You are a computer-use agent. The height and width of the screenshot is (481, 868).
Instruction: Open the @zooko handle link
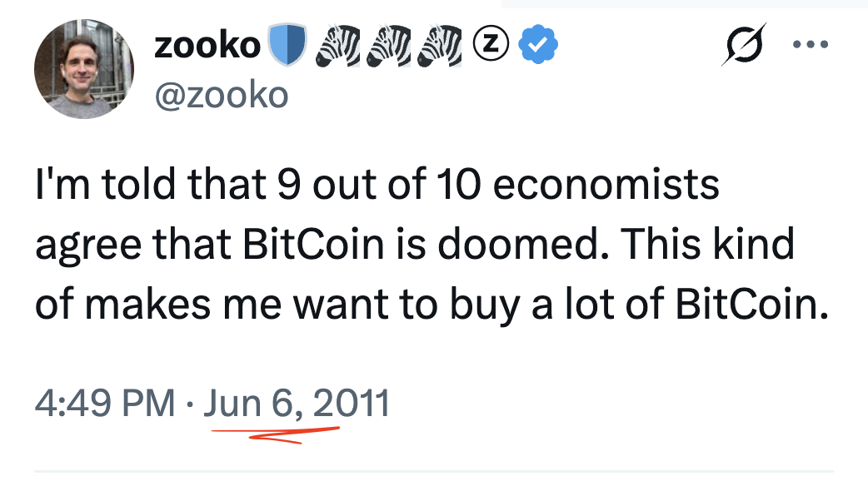[221, 96]
